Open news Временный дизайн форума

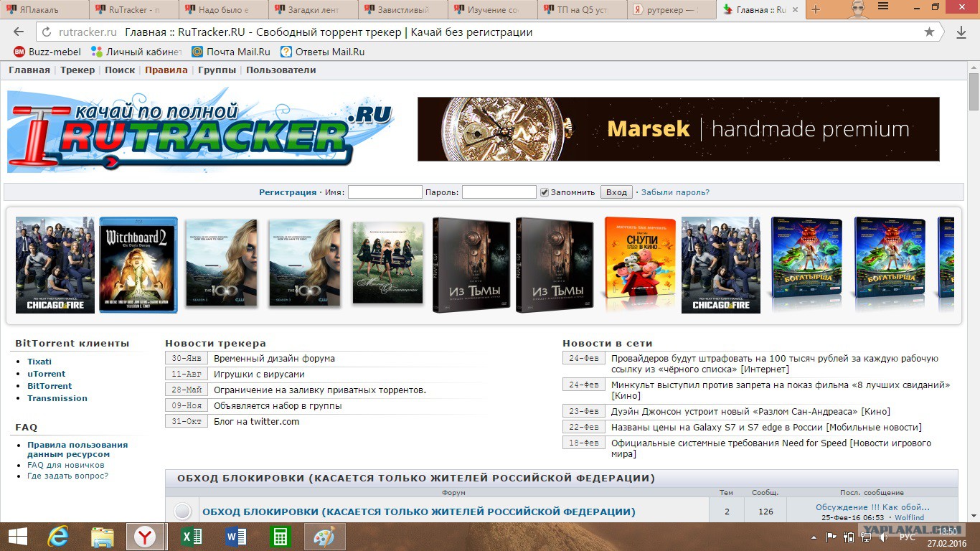274,358
